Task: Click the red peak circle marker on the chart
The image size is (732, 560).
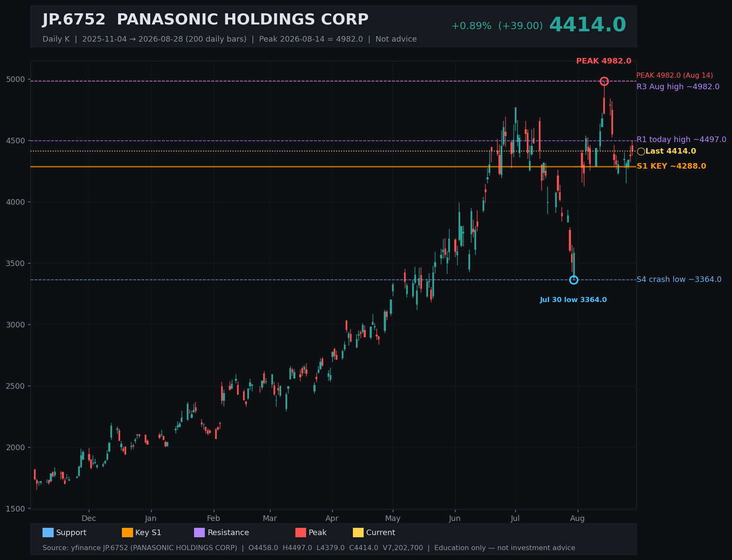Action: (604, 82)
